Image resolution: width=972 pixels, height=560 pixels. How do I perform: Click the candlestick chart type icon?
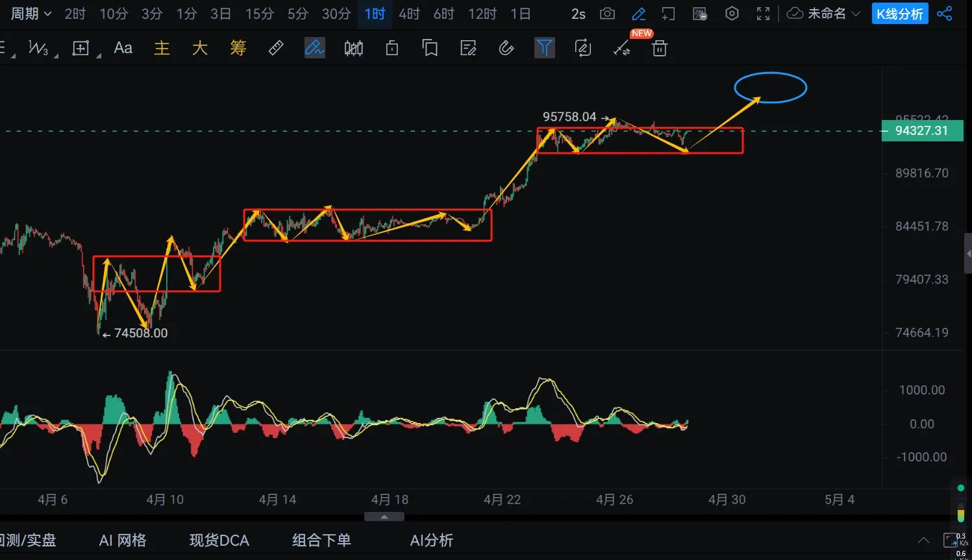point(354,48)
